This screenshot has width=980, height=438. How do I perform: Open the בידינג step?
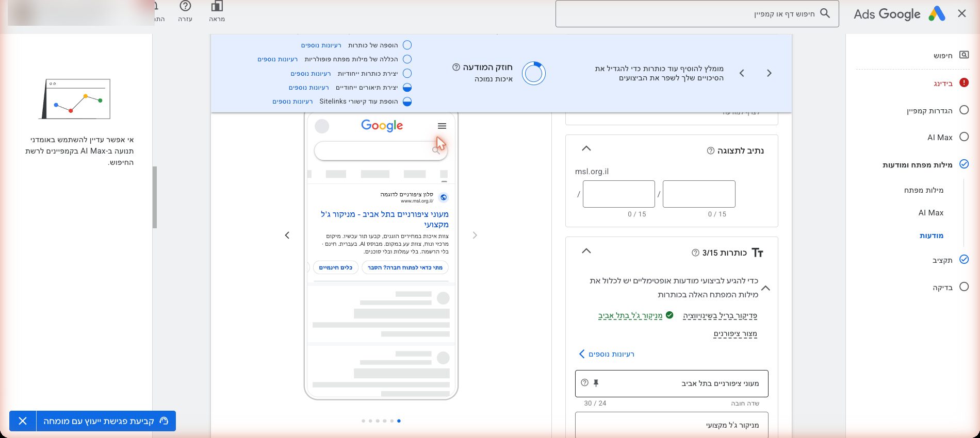pyautogui.click(x=943, y=83)
